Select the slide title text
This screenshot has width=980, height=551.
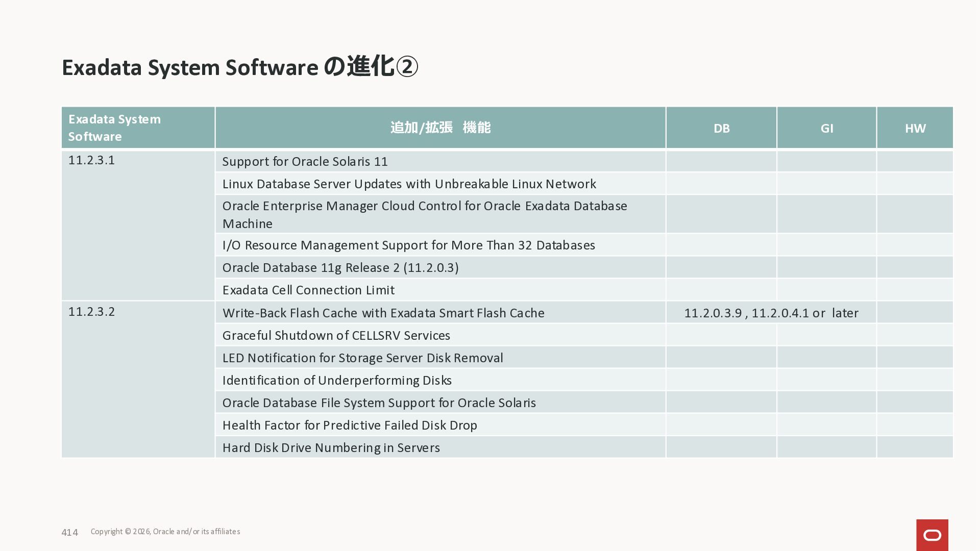239,67
